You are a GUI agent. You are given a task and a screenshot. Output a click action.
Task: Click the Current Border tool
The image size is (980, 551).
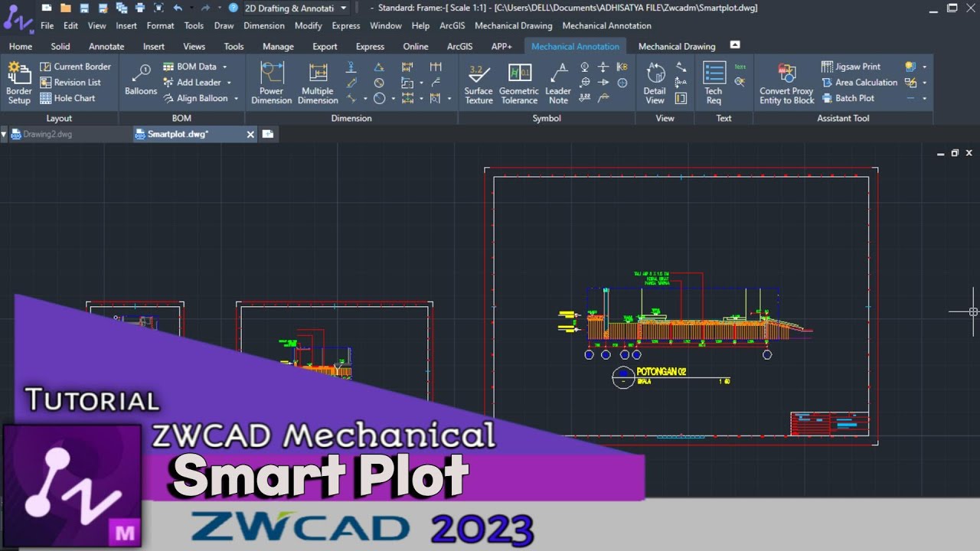tap(75, 67)
